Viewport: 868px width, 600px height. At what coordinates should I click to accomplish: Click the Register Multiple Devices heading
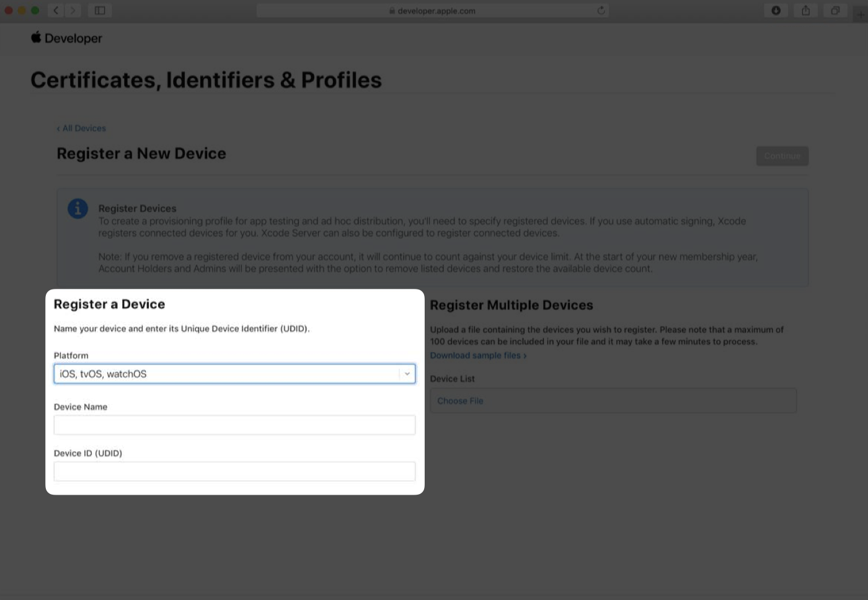tap(511, 305)
